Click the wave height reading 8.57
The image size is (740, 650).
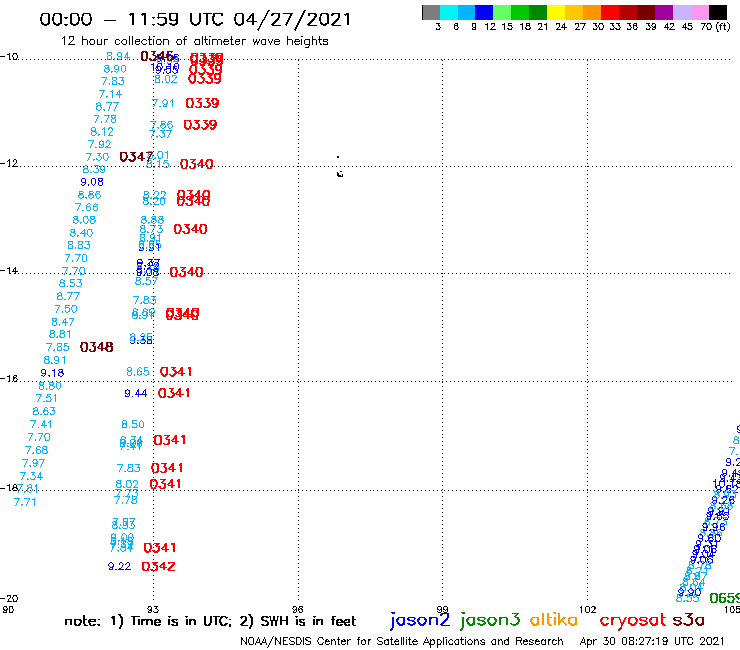146,281
